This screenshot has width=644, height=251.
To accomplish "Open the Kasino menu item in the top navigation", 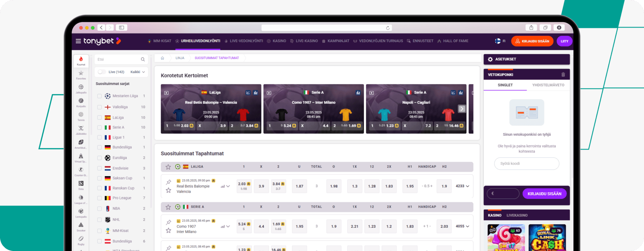I will [277, 41].
